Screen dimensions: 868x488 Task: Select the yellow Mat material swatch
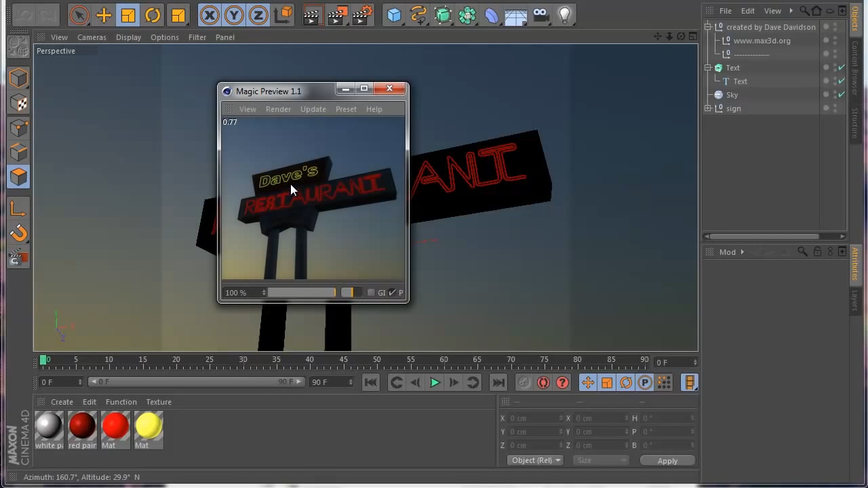pyautogui.click(x=149, y=426)
